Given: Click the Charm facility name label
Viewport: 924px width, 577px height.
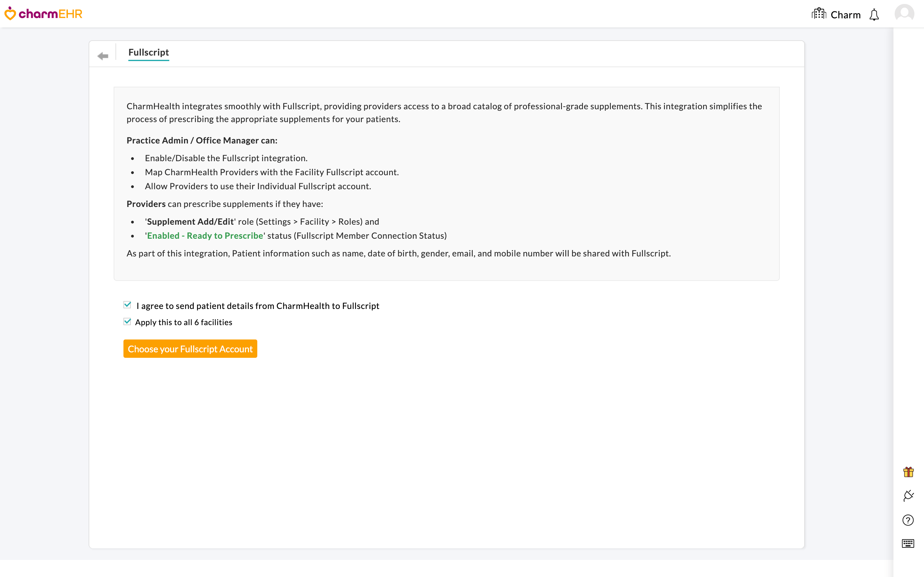Looking at the screenshot, I should (x=845, y=15).
